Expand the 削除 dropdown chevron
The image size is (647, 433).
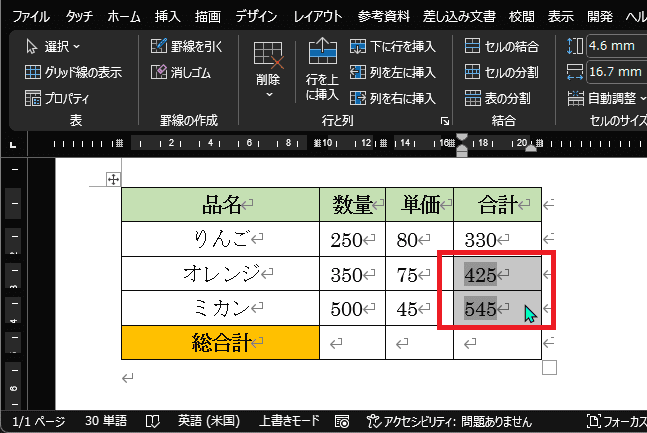coord(269,95)
